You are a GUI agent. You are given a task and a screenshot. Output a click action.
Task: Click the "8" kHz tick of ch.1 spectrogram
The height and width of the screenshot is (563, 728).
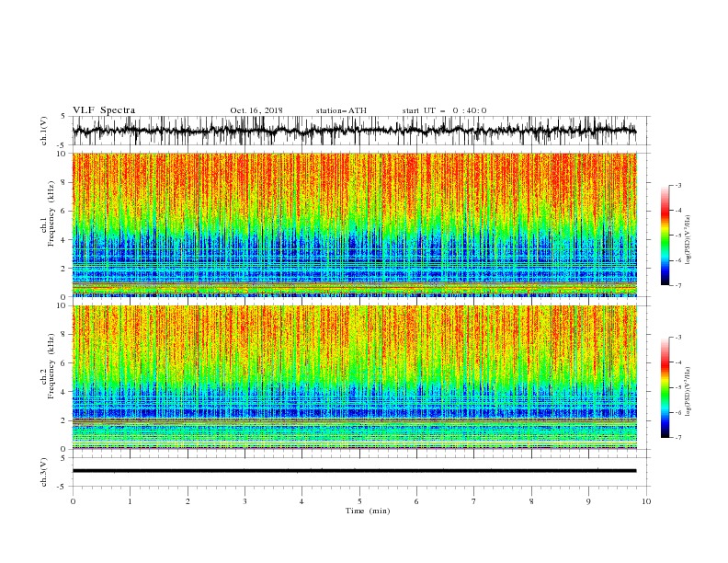point(64,182)
